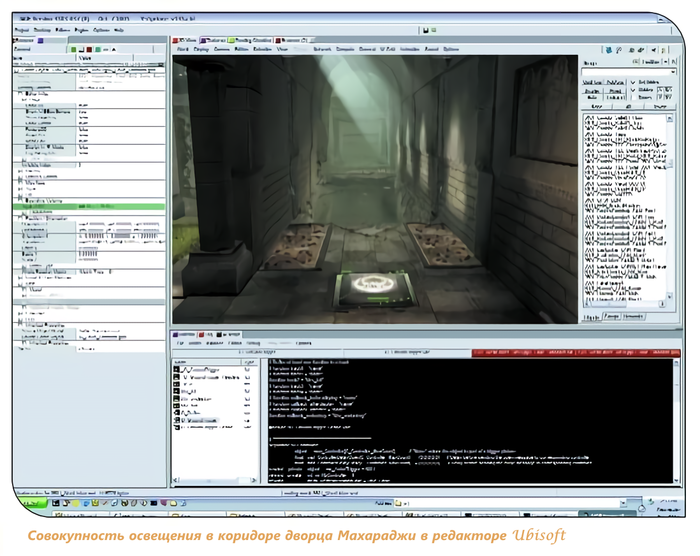Open the Help menu in the main menu bar
Image resolution: width=700 pixels, height=556 pixels.
[x=119, y=30]
